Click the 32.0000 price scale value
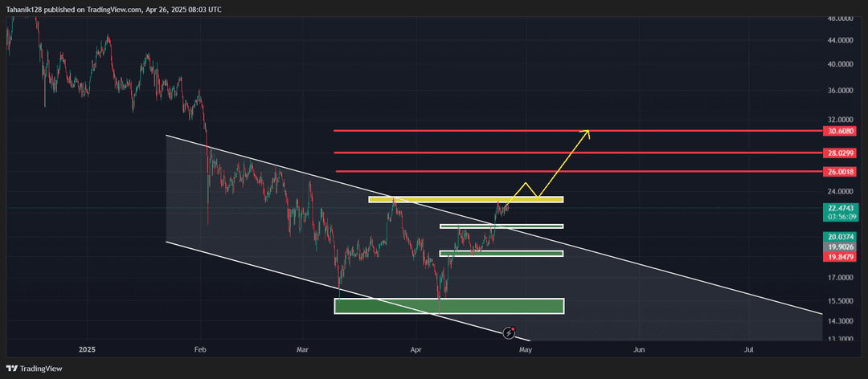 840,120
